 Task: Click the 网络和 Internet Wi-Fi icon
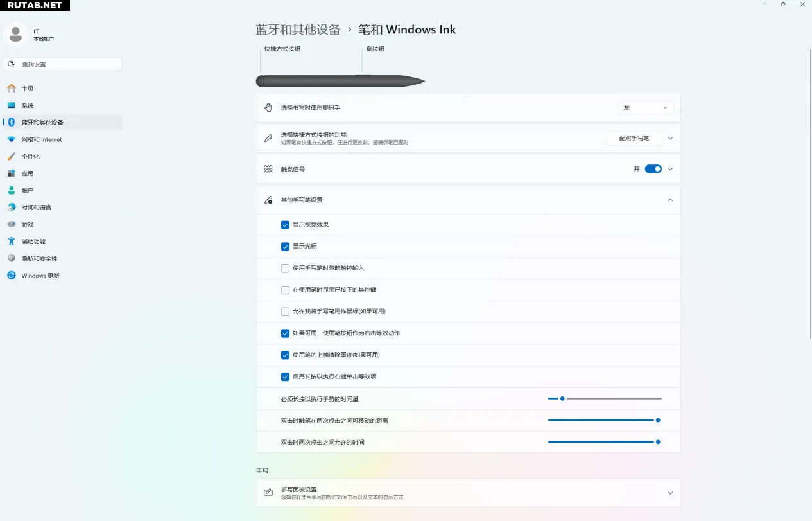[12, 139]
